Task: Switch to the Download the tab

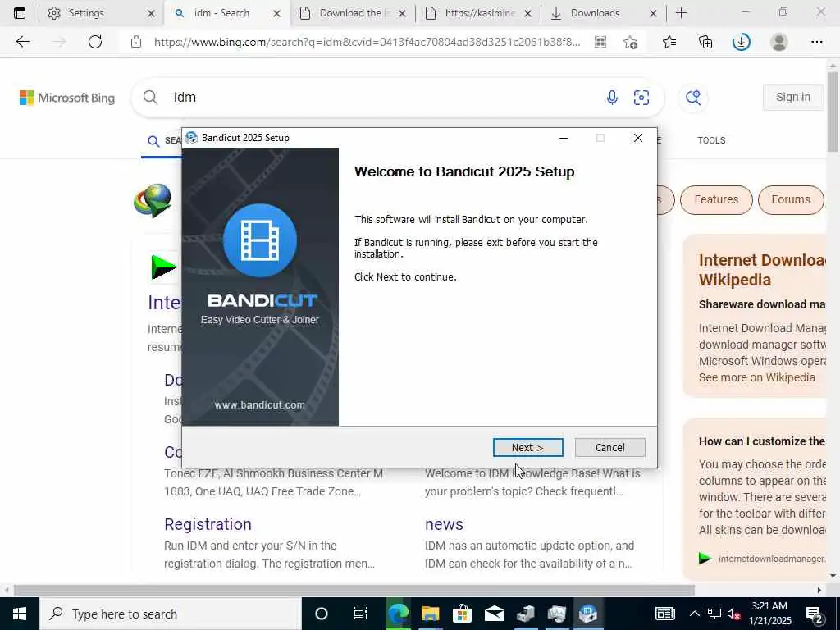Action: point(345,13)
